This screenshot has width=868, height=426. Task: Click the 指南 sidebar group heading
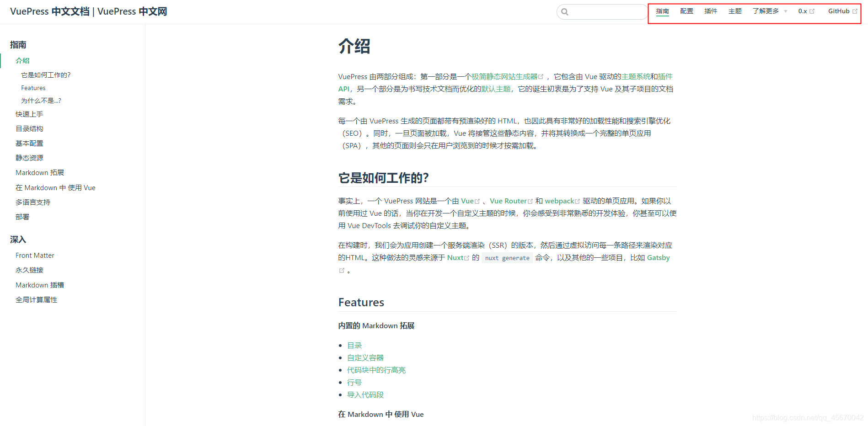tap(18, 45)
